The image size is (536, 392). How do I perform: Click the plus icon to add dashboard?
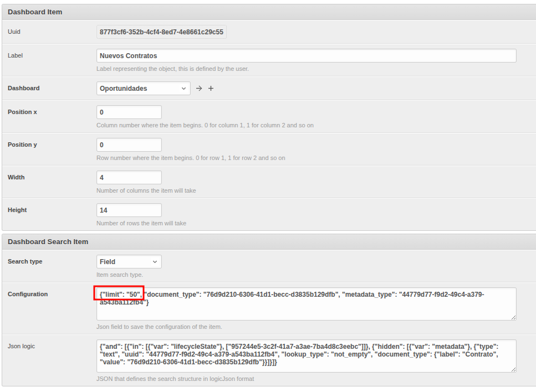point(211,89)
